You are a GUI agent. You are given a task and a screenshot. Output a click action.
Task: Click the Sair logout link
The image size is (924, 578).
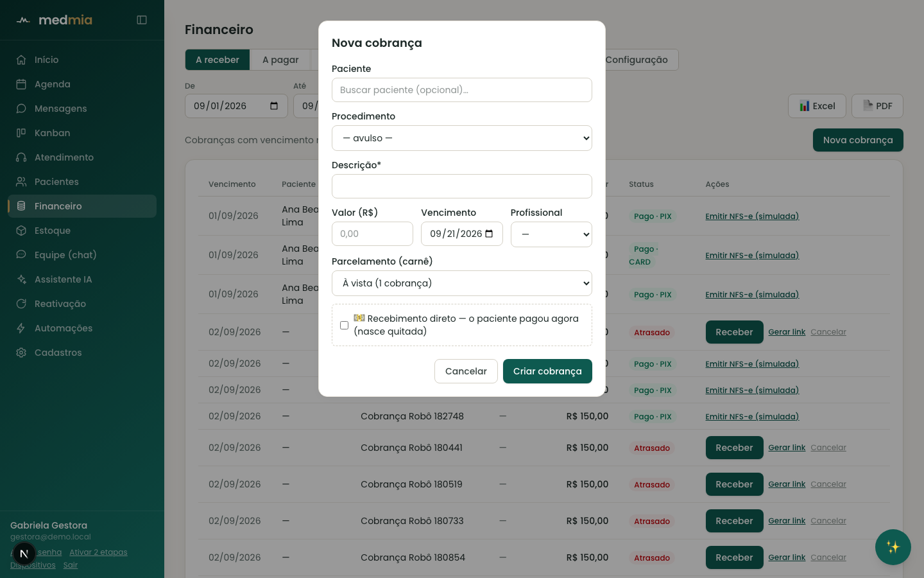(71, 565)
